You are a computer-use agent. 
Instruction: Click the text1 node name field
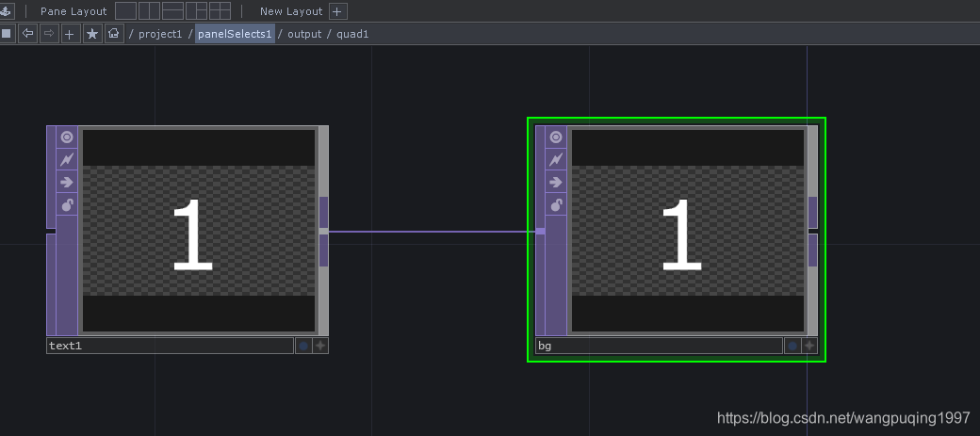click(170, 346)
